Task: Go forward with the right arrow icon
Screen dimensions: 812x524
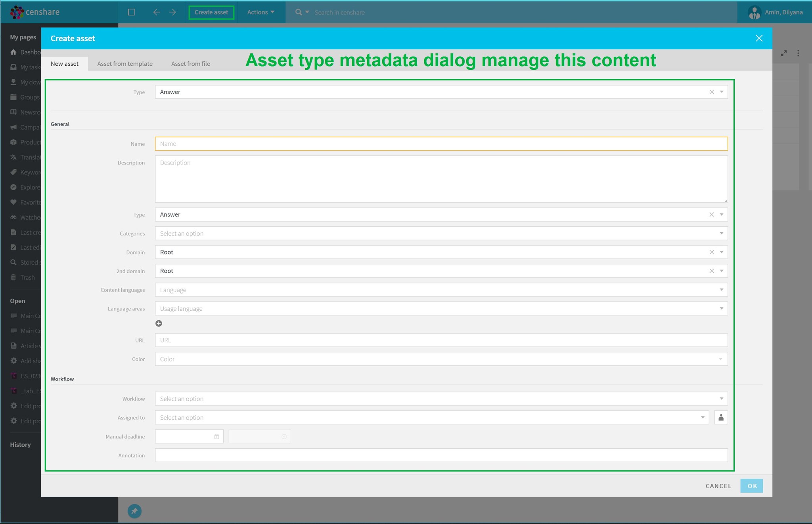Action: pos(172,12)
